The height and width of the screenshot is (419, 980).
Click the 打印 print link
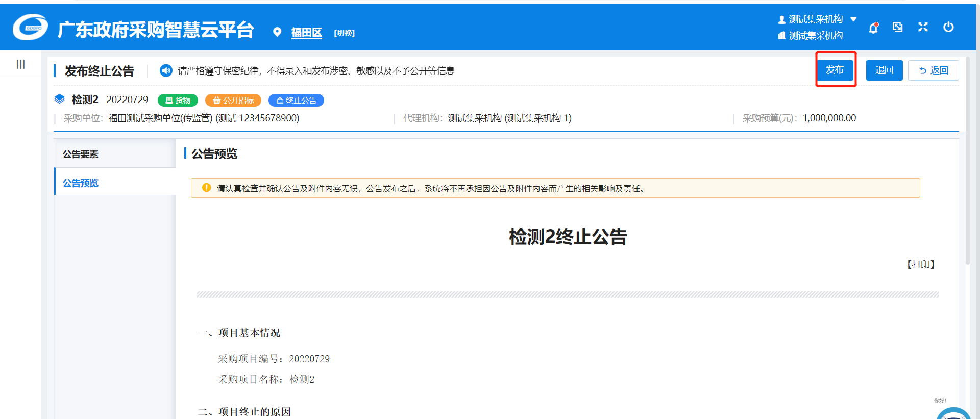(920, 264)
